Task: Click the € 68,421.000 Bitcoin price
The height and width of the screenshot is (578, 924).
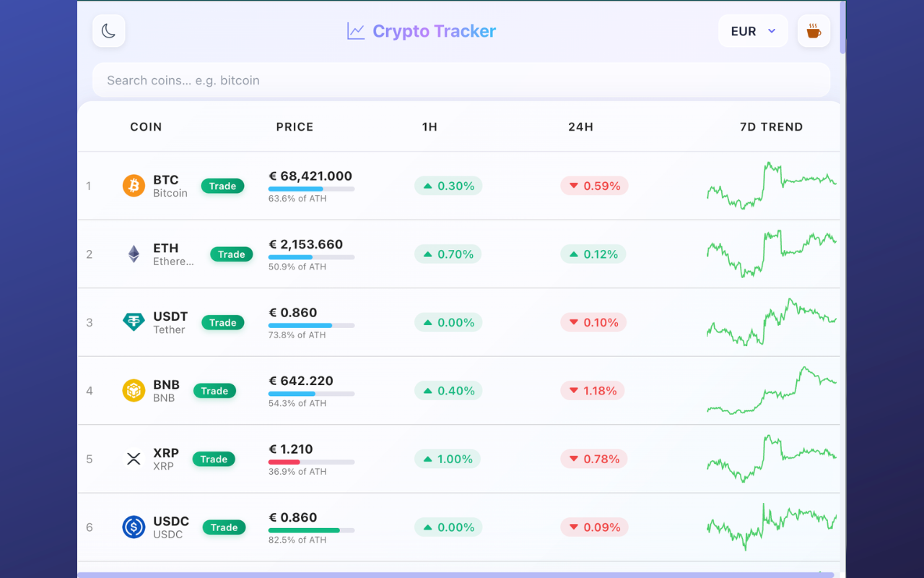Action: (310, 176)
